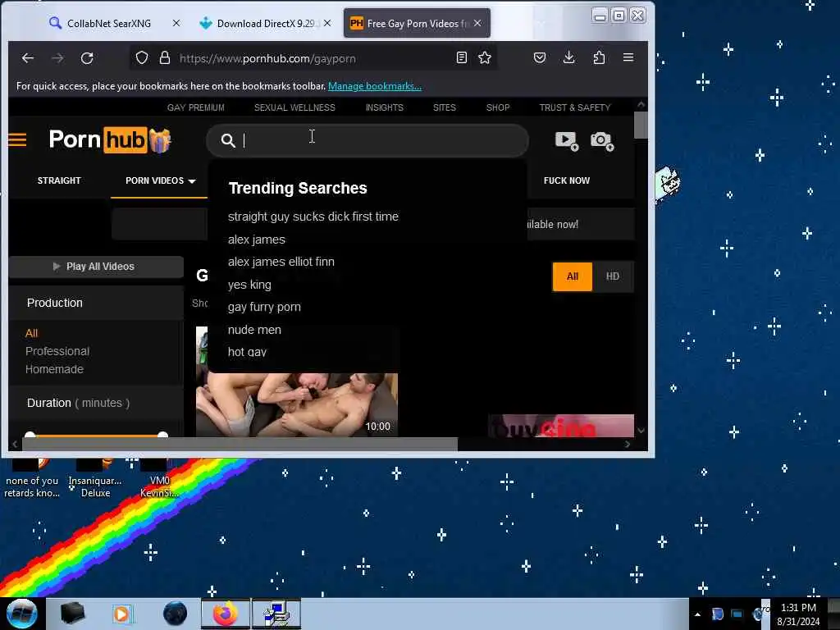Show hidden system tray icons
840x630 pixels.
coord(697,614)
